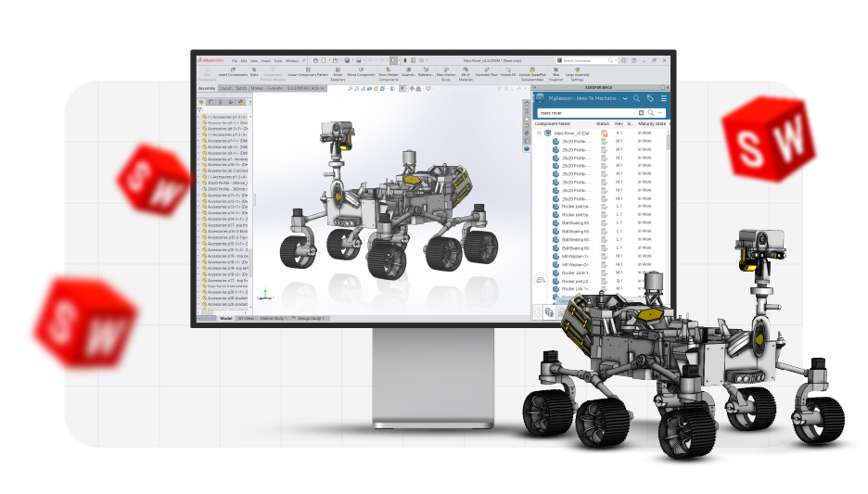Open the Window menu
Viewport: 868px width, 494px height.
pos(292,61)
